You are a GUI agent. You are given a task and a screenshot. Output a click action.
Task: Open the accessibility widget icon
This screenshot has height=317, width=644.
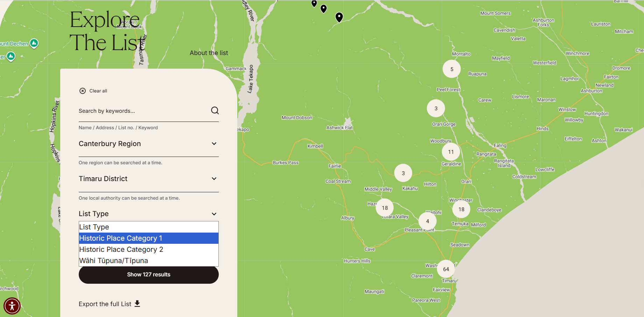(12, 305)
